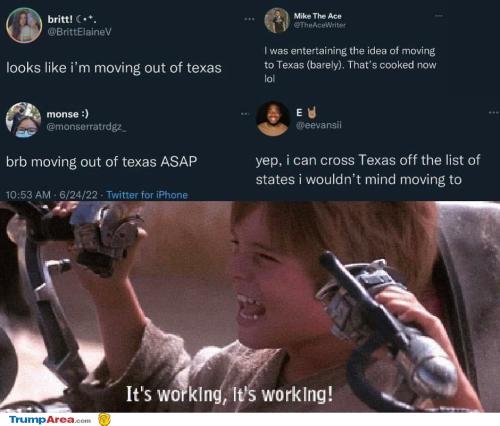Open the @TheAceWriter handle link
This screenshot has width=500, height=426.
pos(319,25)
